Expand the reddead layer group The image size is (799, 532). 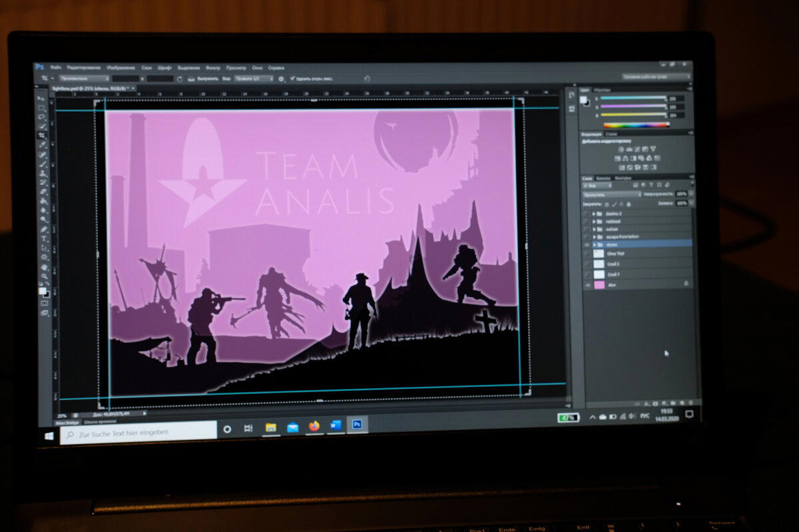click(593, 221)
